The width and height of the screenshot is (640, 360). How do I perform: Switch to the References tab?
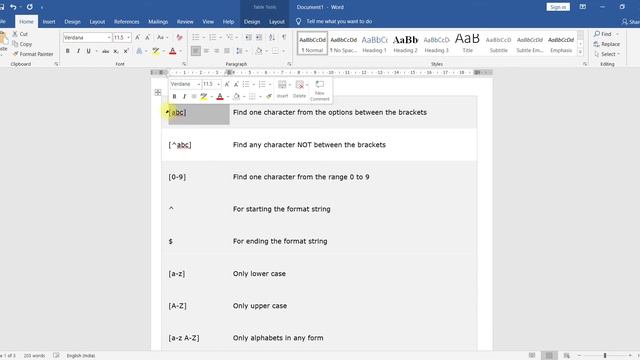pyautogui.click(x=127, y=22)
